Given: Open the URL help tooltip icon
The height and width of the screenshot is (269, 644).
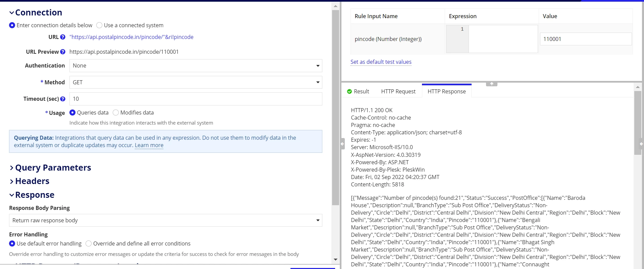Looking at the screenshot, I should coord(63,37).
